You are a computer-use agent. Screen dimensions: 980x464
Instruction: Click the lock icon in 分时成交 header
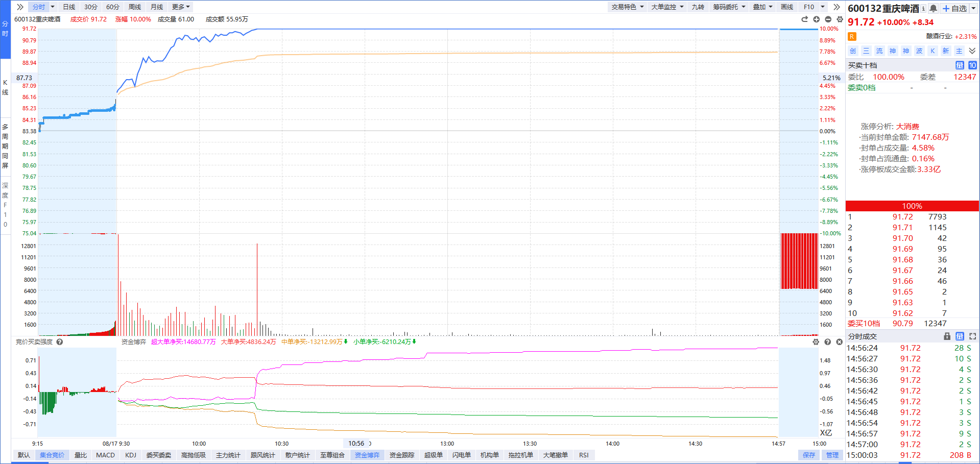tap(947, 336)
